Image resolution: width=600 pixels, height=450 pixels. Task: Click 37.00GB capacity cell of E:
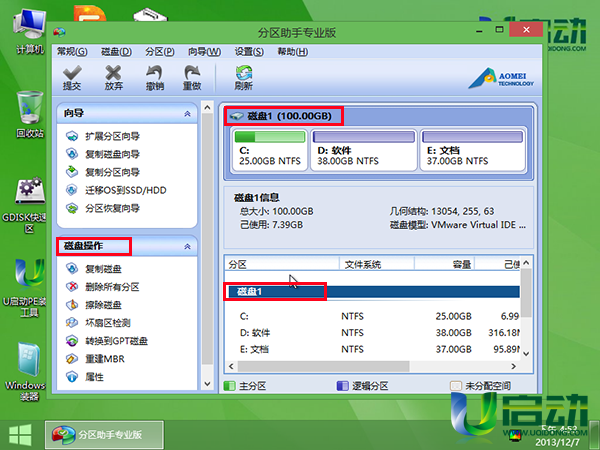[453, 349]
